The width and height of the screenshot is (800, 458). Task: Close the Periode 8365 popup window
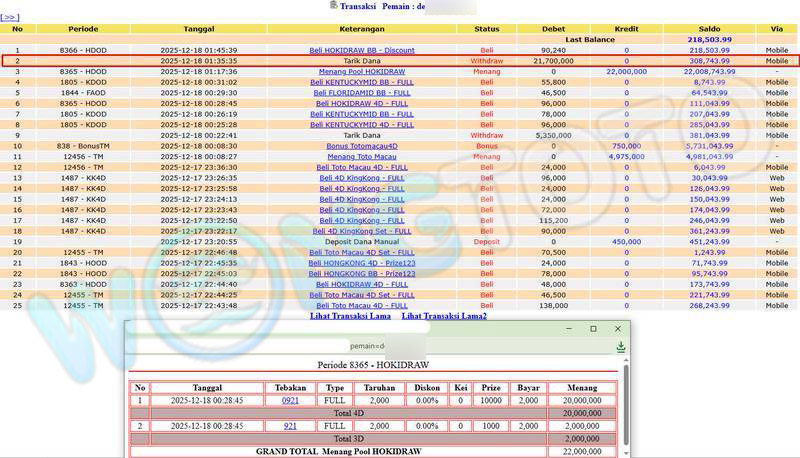point(618,329)
